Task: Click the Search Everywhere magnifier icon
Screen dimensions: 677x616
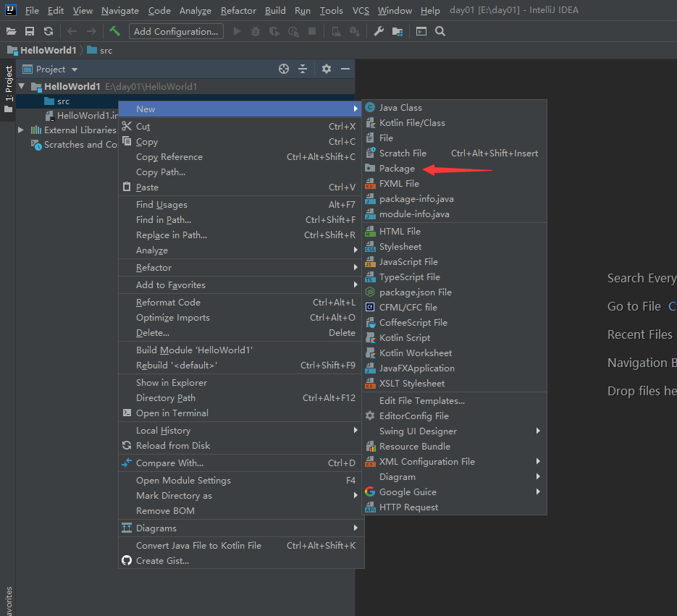Action: 440,32
